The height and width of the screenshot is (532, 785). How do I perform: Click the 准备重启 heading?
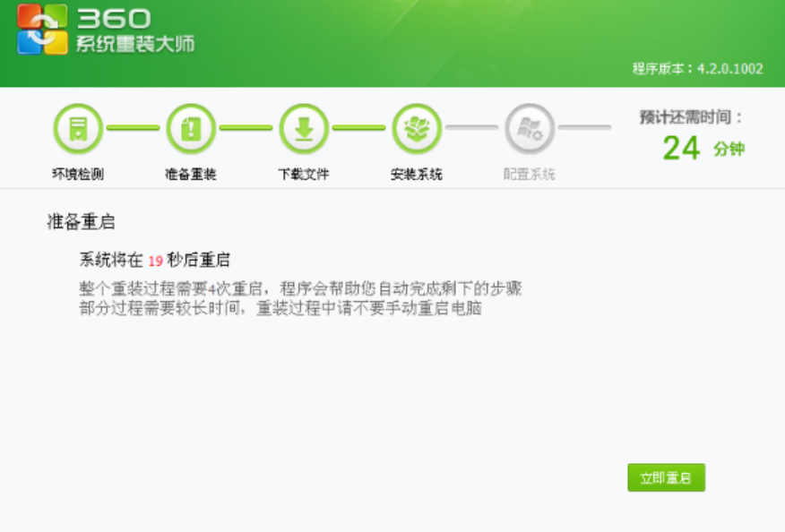coord(81,222)
